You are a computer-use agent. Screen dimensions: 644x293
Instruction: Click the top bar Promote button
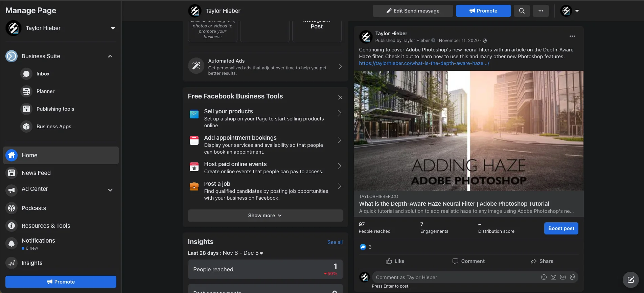point(483,11)
